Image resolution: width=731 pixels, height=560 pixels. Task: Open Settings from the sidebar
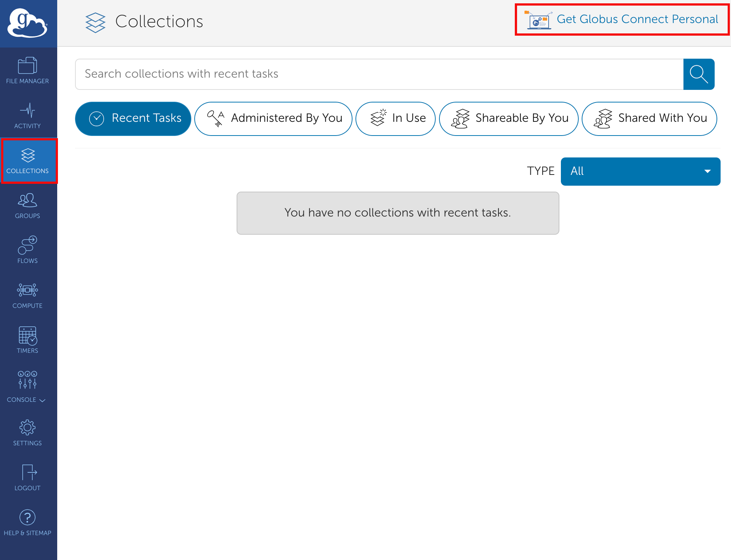tap(27, 433)
